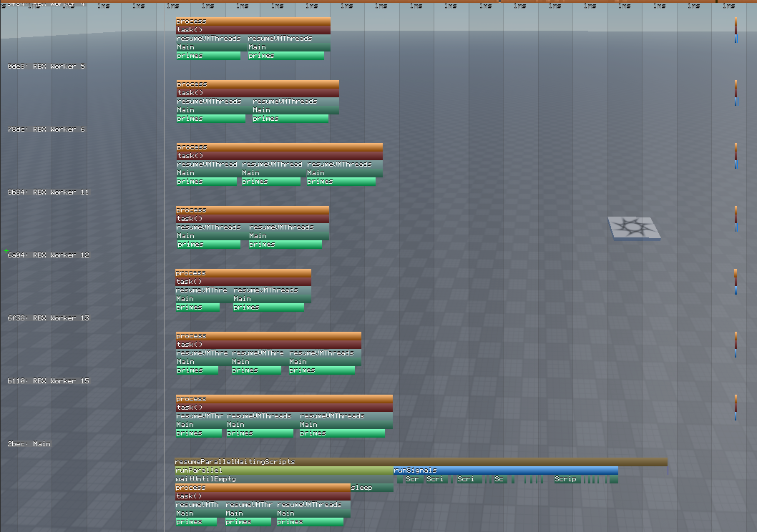
Task: Select the '0de8: RBX Worker 5' thread label
Action: tap(46, 66)
